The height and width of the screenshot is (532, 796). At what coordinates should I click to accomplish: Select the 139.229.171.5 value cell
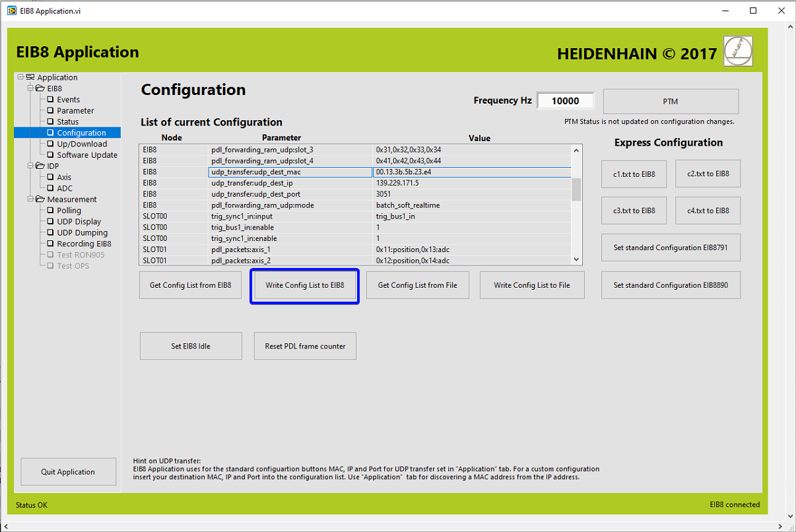click(472, 183)
